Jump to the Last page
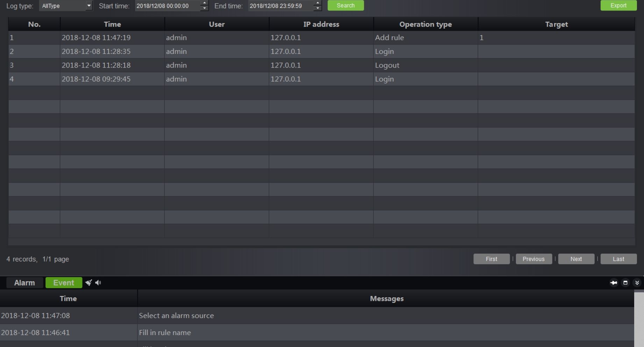 [618, 259]
